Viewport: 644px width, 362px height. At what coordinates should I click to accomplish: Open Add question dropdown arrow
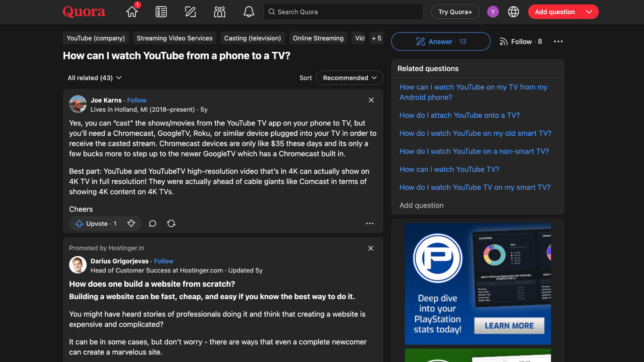click(x=589, y=12)
